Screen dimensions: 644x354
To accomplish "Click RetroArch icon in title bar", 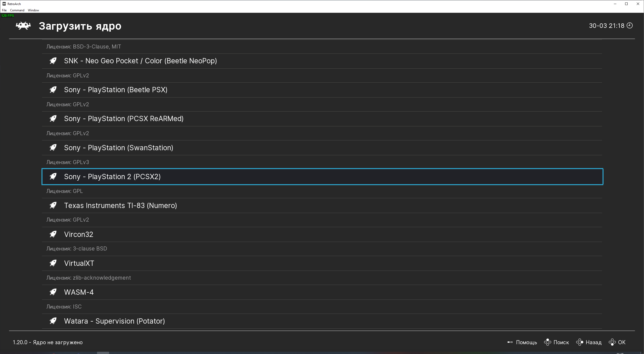I will (x=4, y=4).
